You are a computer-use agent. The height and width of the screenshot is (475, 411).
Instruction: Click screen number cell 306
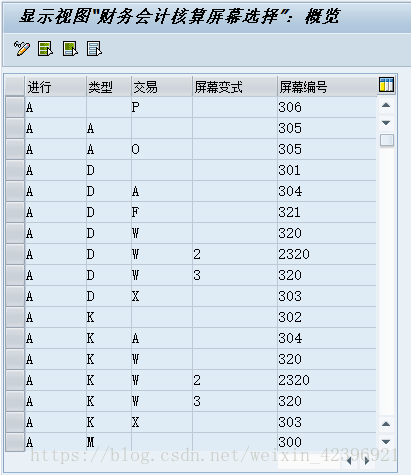pos(327,107)
